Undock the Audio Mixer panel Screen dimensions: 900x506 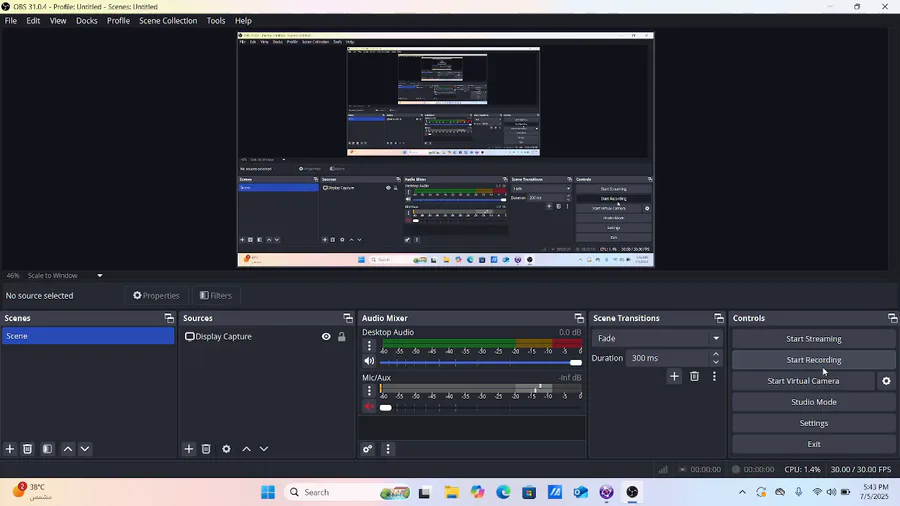(579, 318)
